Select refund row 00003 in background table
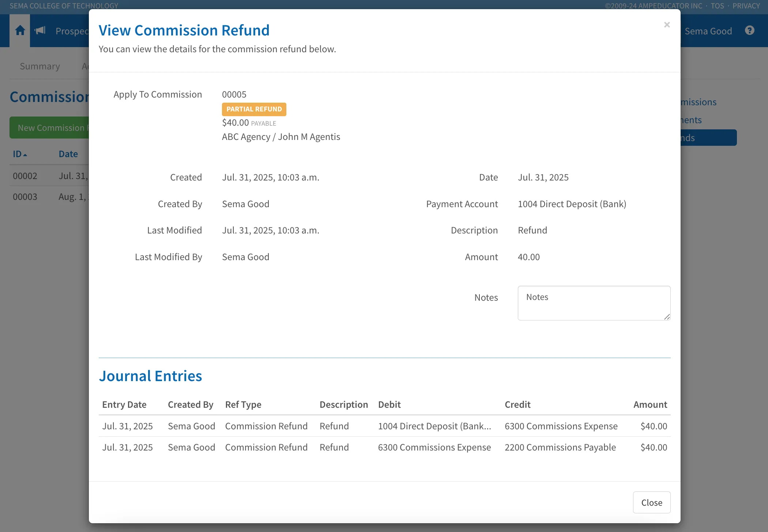 [49, 197]
